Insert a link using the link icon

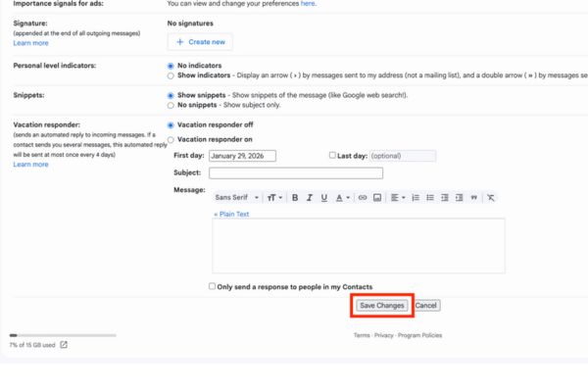click(363, 197)
